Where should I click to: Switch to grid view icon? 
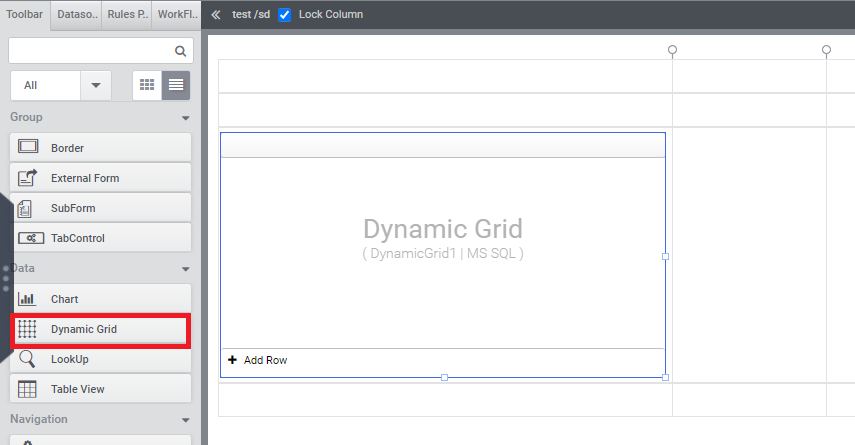pos(147,85)
